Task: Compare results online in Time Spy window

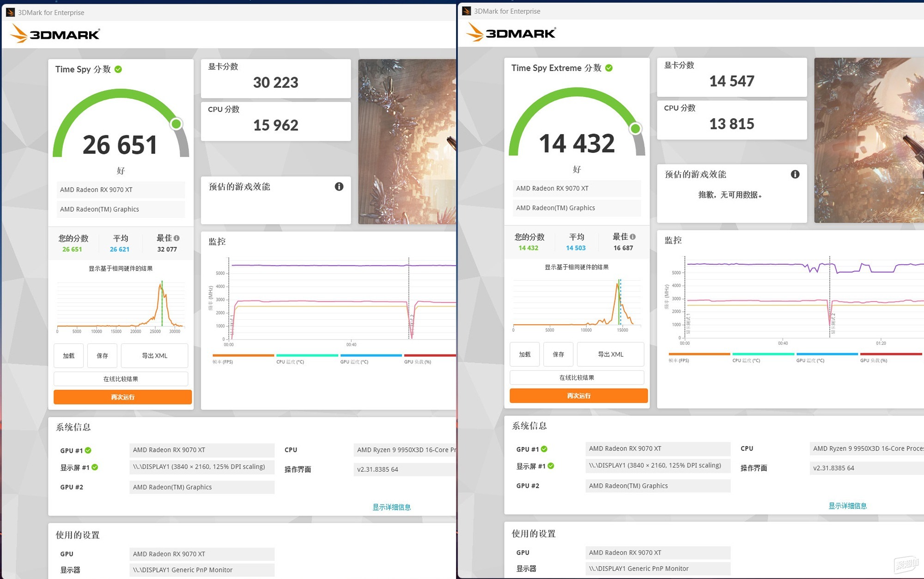Action: 121,379
